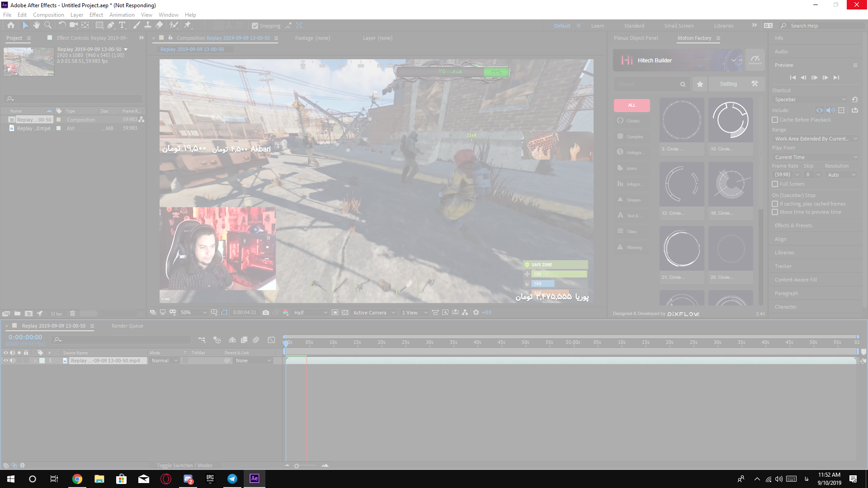Click the Shape tool icon

point(99,25)
